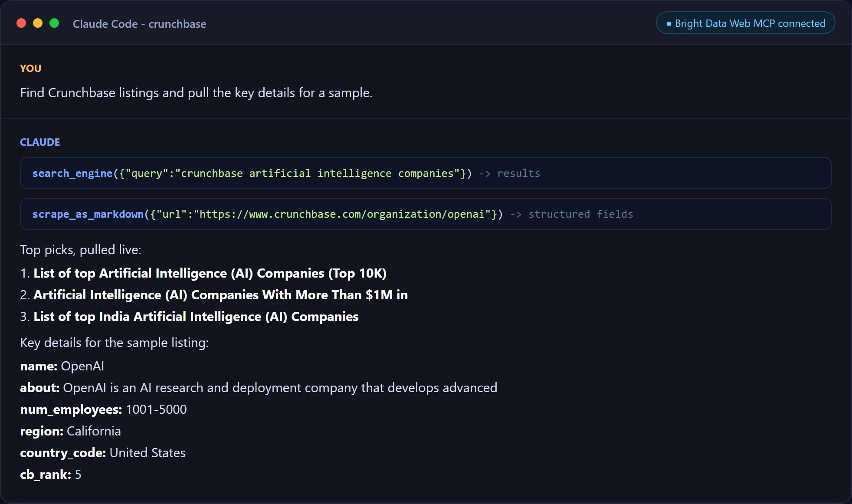Click the 'cb_rank: 5' field
Image resolution: width=852 pixels, height=504 pixels.
click(50, 475)
